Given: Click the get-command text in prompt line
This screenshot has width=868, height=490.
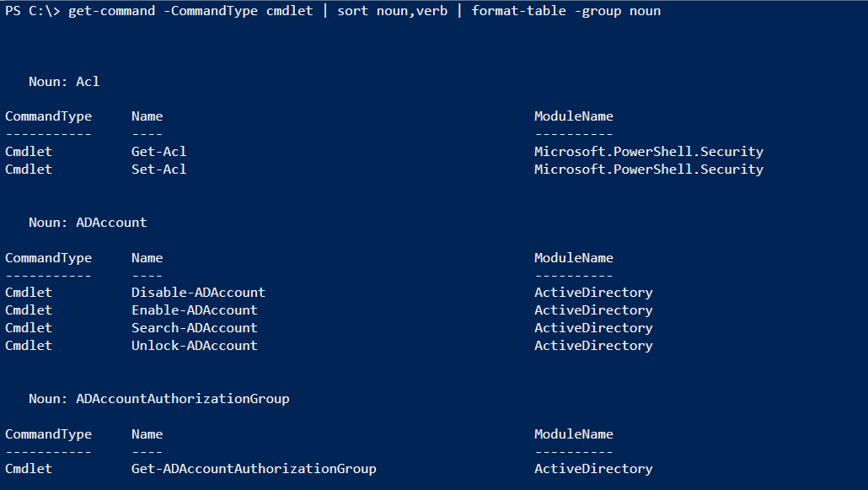Looking at the screenshot, I should [112, 11].
